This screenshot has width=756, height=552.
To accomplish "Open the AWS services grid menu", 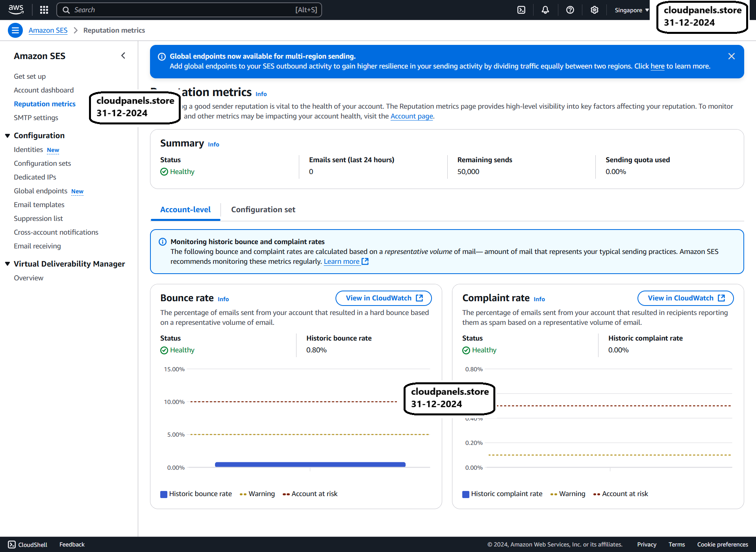I will 44,10.
